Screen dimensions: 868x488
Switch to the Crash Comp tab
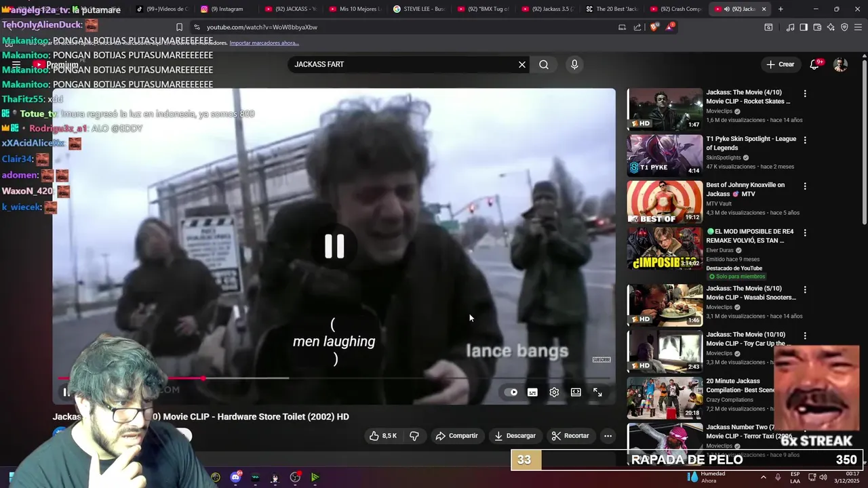pos(675,9)
